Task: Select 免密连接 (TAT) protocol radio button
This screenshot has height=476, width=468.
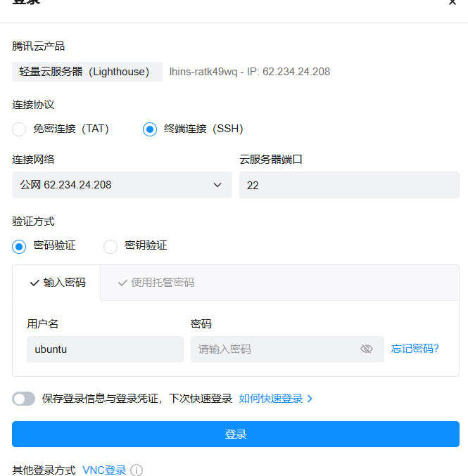Action: click(19, 129)
